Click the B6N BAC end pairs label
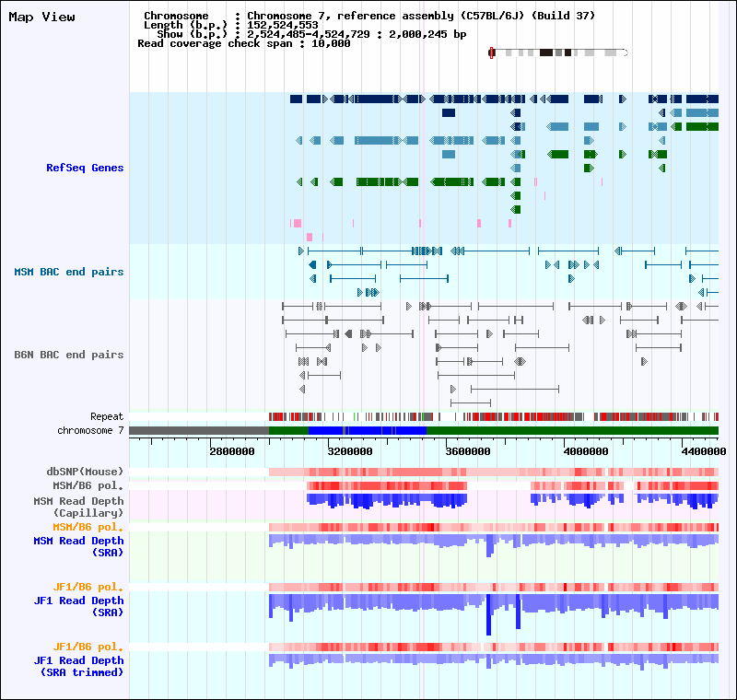The height and width of the screenshot is (700, 737). point(68,355)
